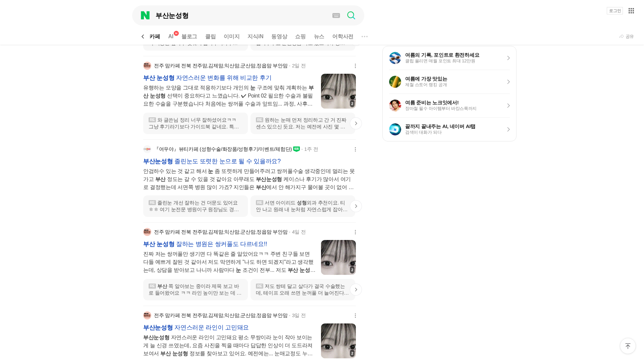644x362 pixels.
Task: Open post 부산눈성형 자연스러운 라인이 고민돼요
Action: 196,327
